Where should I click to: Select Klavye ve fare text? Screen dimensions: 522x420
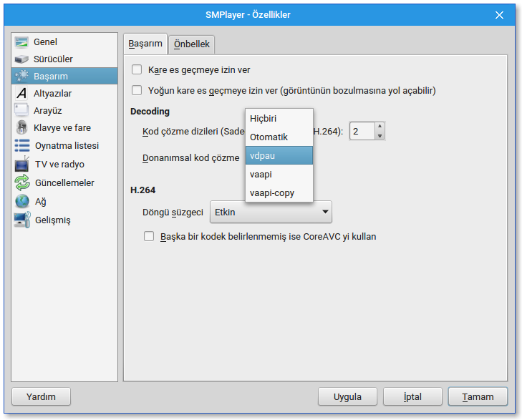pyautogui.click(x=62, y=127)
